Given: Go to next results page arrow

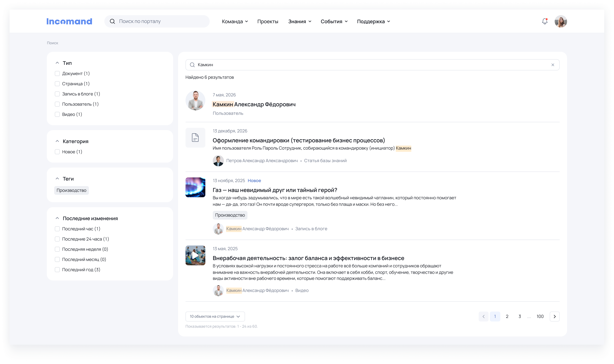Looking at the screenshot, I should click(554, 316).
